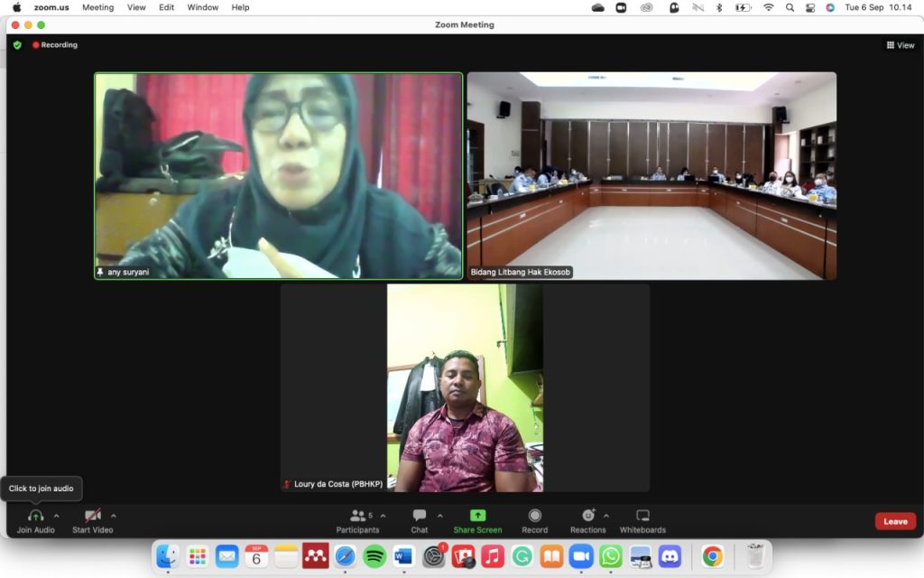Expand the Participants options caret
The height and width of the screenshot is (578, 924).
coord(383,516)
